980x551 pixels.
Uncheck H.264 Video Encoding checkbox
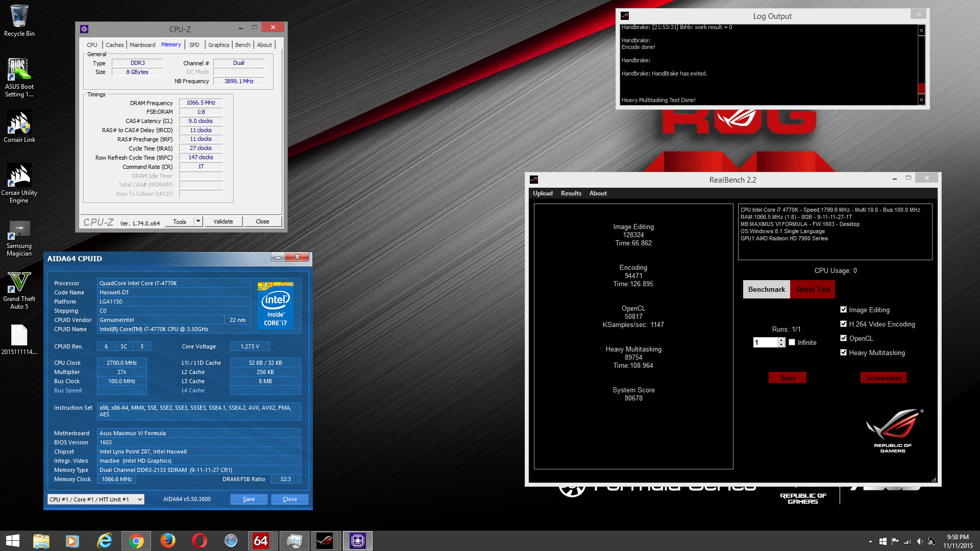click(843, 324)
